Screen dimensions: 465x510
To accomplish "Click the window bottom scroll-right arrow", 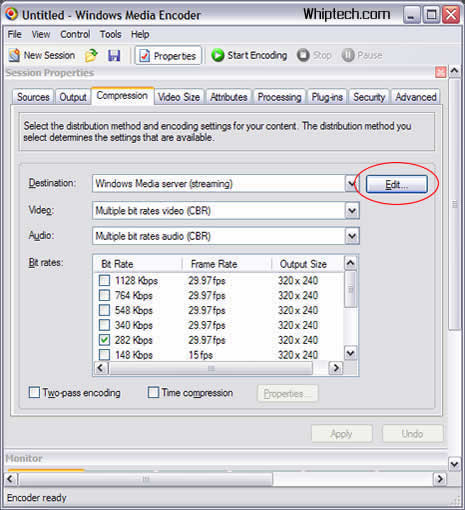I will (x=440, y=479).
